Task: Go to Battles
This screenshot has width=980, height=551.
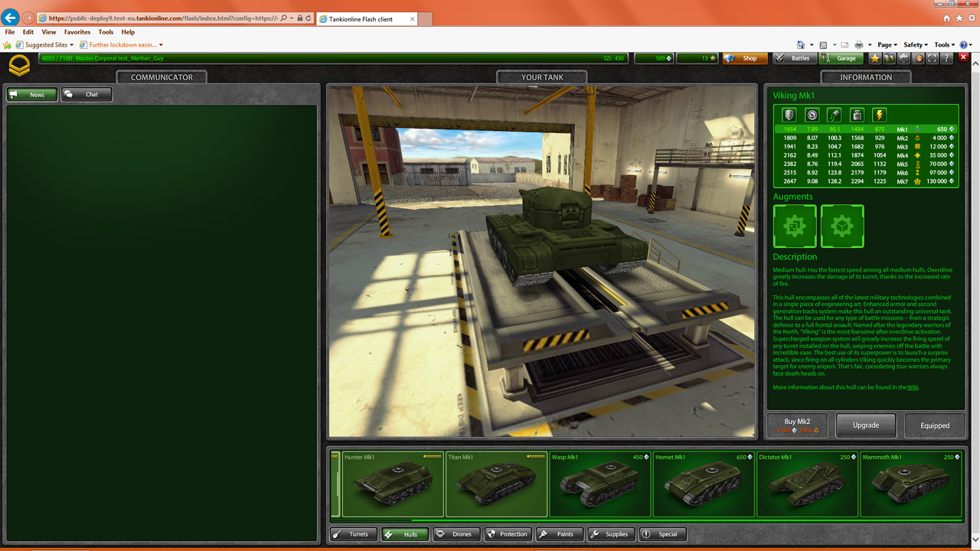Action: 794,58
